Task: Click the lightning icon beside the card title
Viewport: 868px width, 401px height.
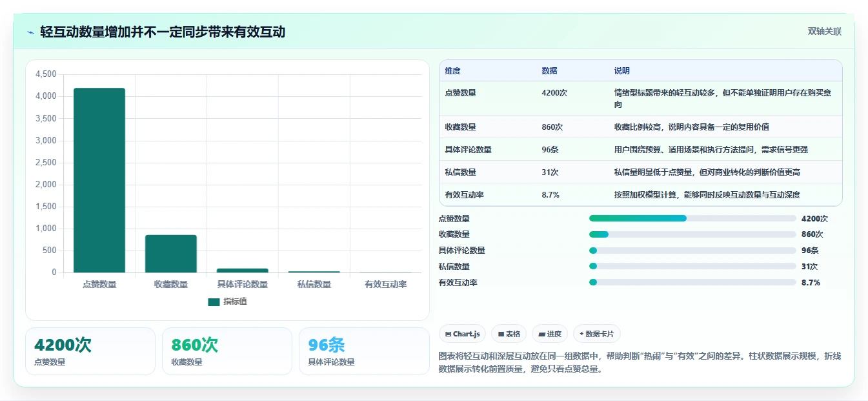Action: (x=31, y=32)
